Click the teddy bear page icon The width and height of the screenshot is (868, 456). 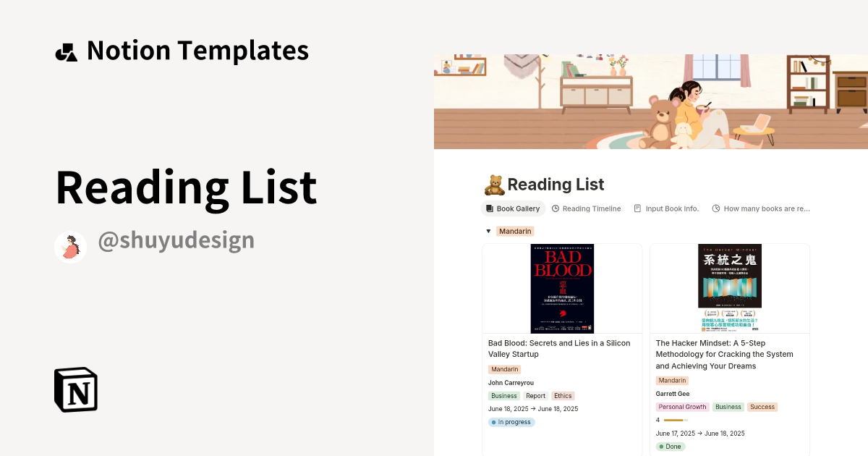(494, 184)
